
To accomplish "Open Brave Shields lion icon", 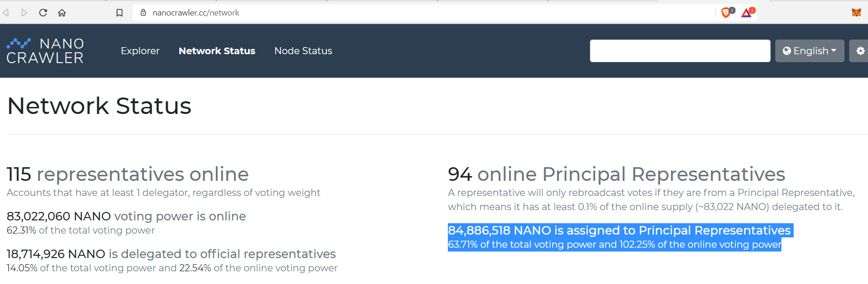I will (x=727, y=13).
